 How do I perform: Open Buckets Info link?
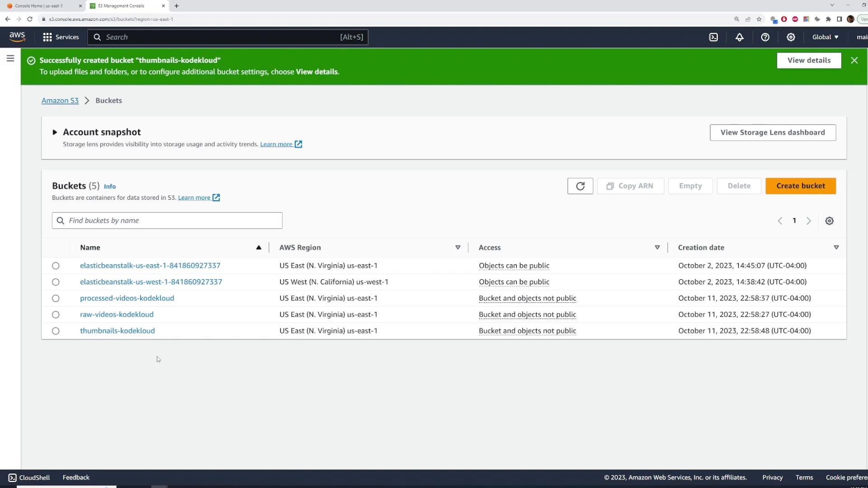(x=110, y=186)
